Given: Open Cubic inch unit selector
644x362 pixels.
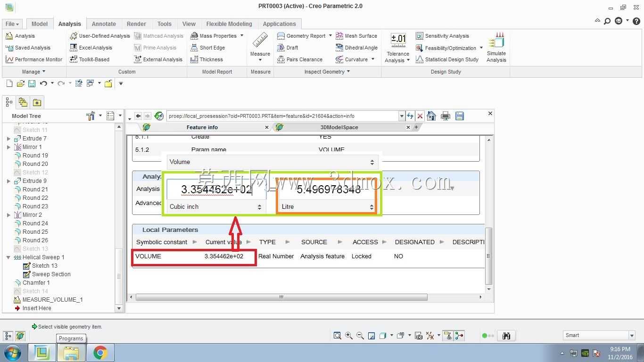Looking at the screenshot, I should (216, 206).
